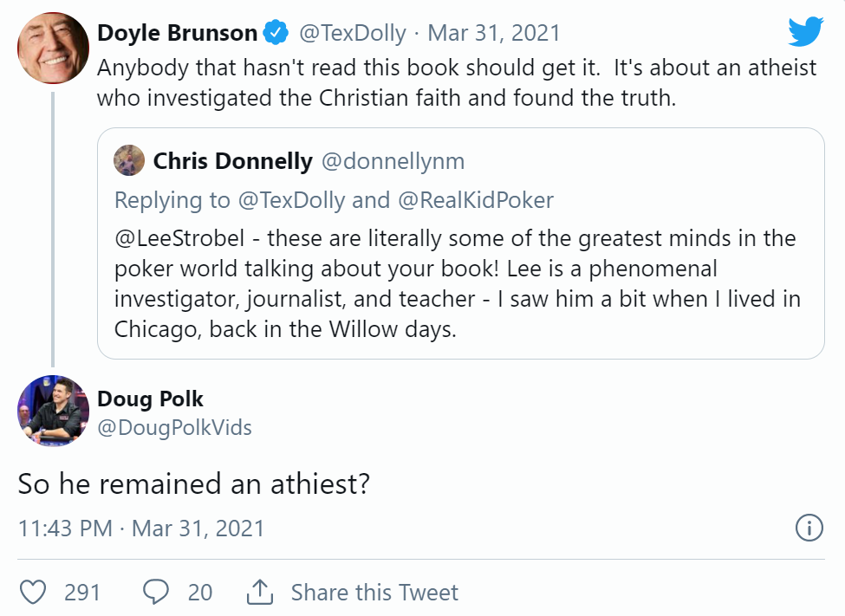Viewport: 845px width, 616px height.
Task: Open Chris Donnelly's name in quoted tweet
Action: pos(232,161)
